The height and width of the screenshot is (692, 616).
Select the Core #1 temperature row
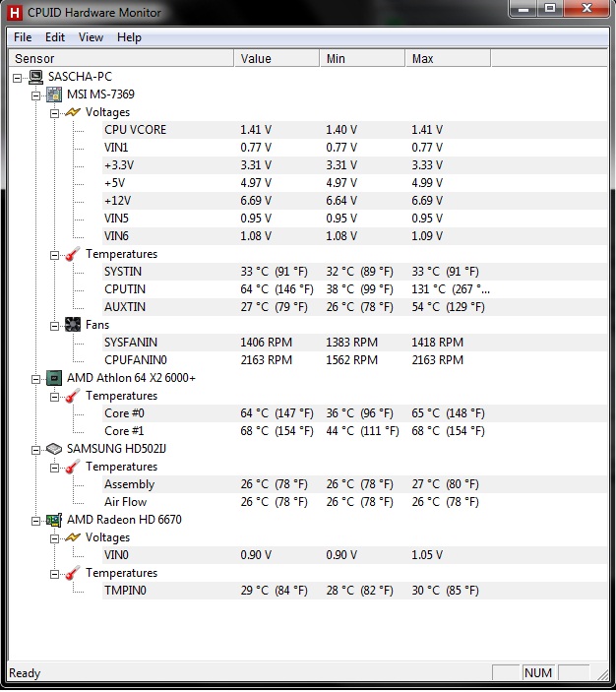point(354,431)
